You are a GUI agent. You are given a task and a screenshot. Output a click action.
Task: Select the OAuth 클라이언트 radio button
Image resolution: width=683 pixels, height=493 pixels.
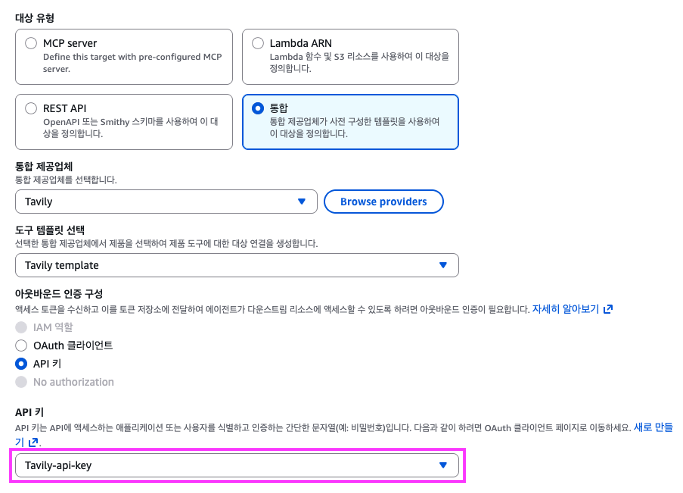pyautogui.click(x=22, y=345)
